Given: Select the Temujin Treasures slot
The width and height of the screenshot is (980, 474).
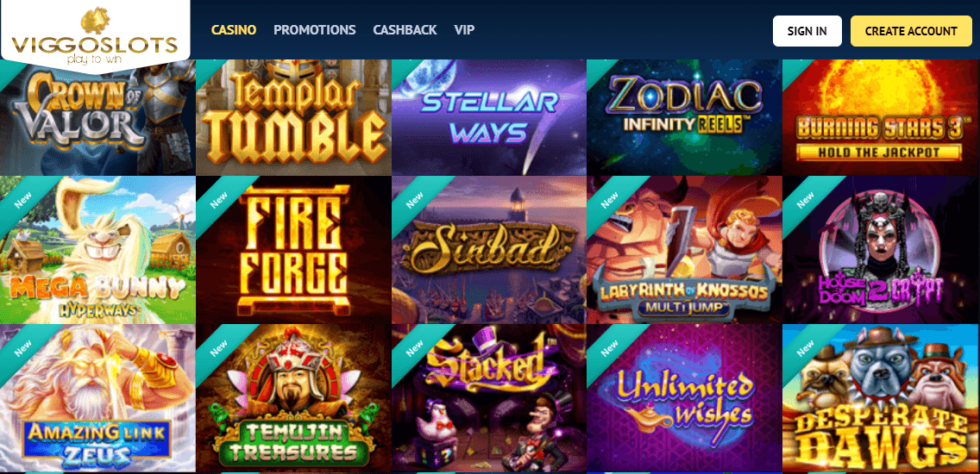Looking at the screenshot, I should coord(294,398).
